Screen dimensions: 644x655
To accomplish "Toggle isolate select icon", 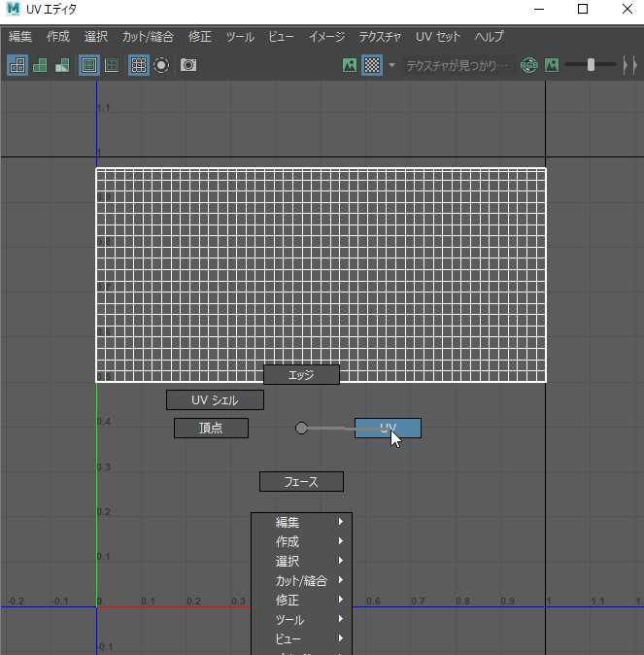I will (161, 65).
